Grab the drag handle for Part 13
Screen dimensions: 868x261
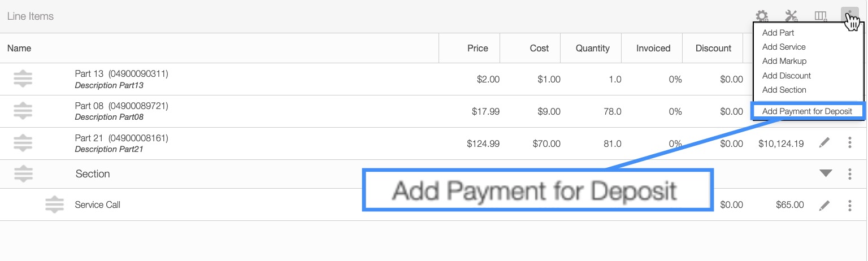pyautogui.click(x=23, y=79)
